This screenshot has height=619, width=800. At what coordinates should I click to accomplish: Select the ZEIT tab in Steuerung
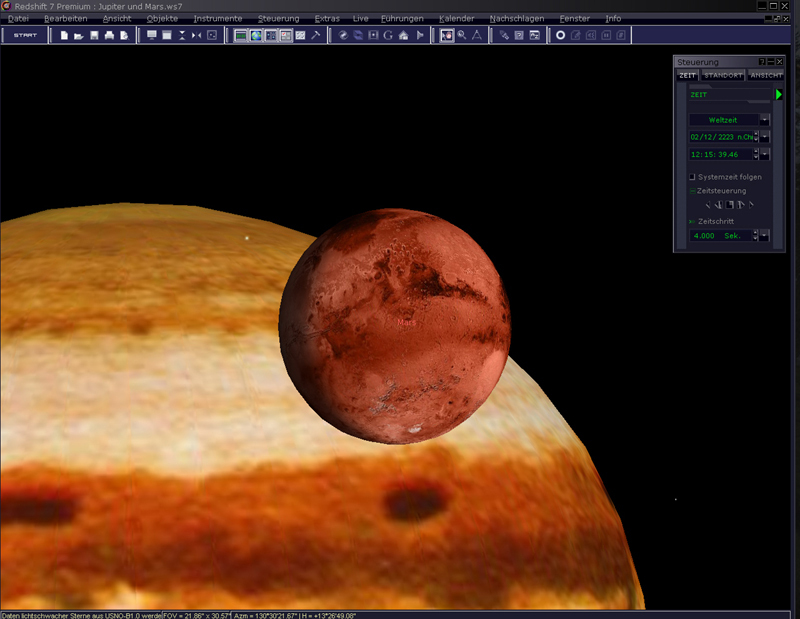687,75
